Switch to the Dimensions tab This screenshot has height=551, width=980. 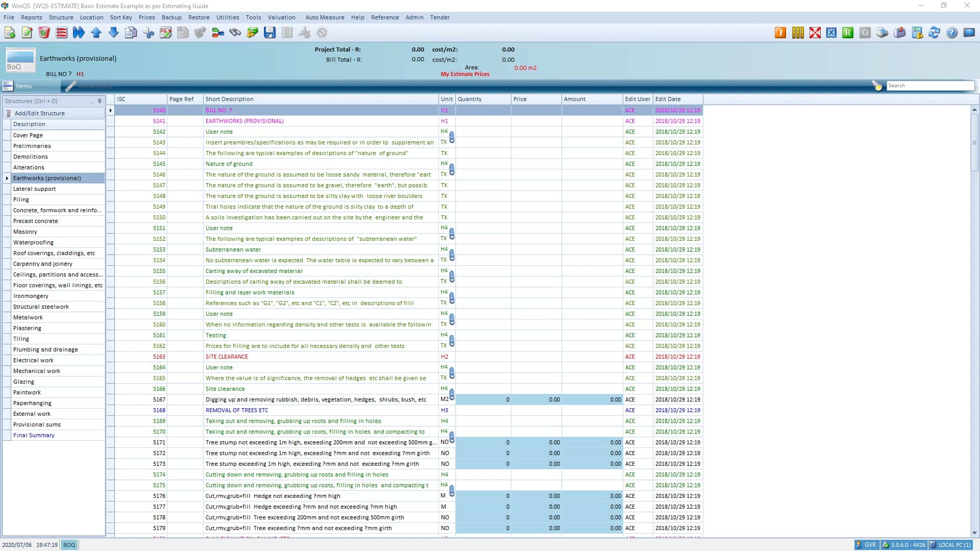tap(95, 86)
